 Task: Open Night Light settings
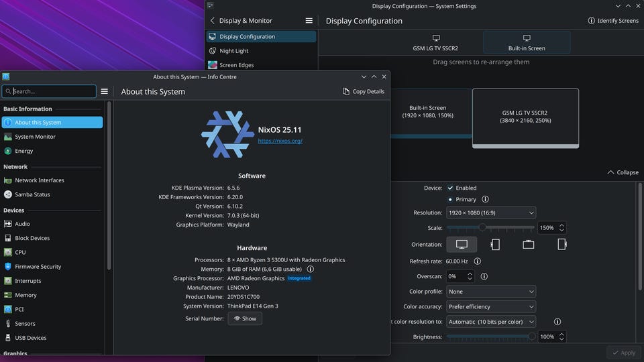(261, 51)
